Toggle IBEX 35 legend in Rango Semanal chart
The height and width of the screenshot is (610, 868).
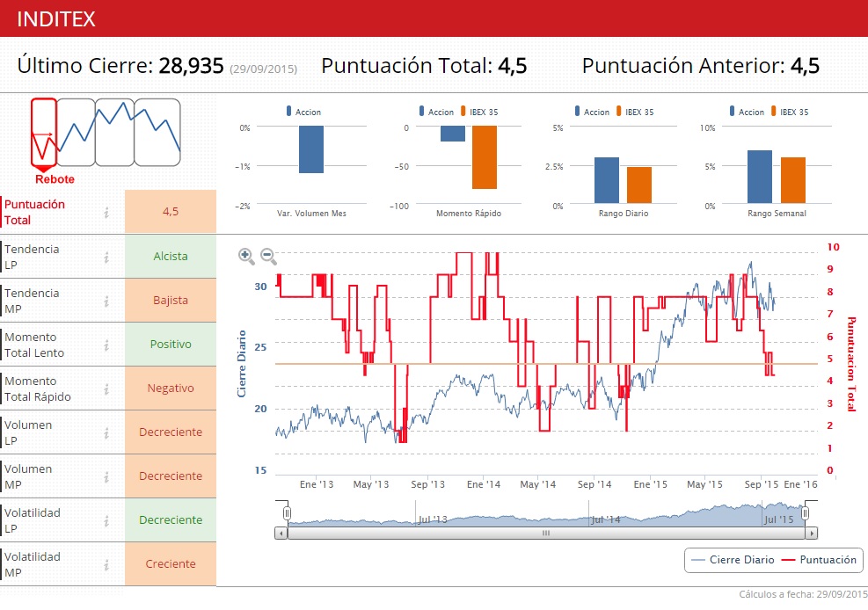pos(790,112)
